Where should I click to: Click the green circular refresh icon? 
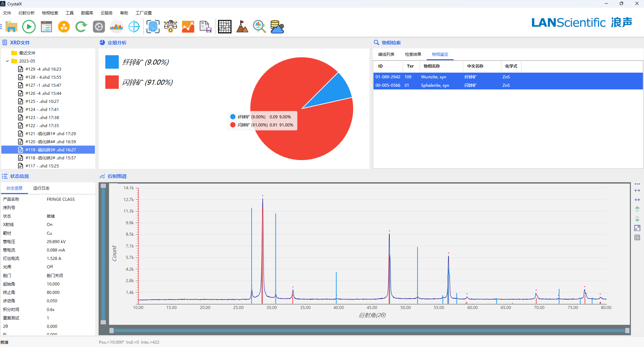pyautogui.click(x=81, y=27)
